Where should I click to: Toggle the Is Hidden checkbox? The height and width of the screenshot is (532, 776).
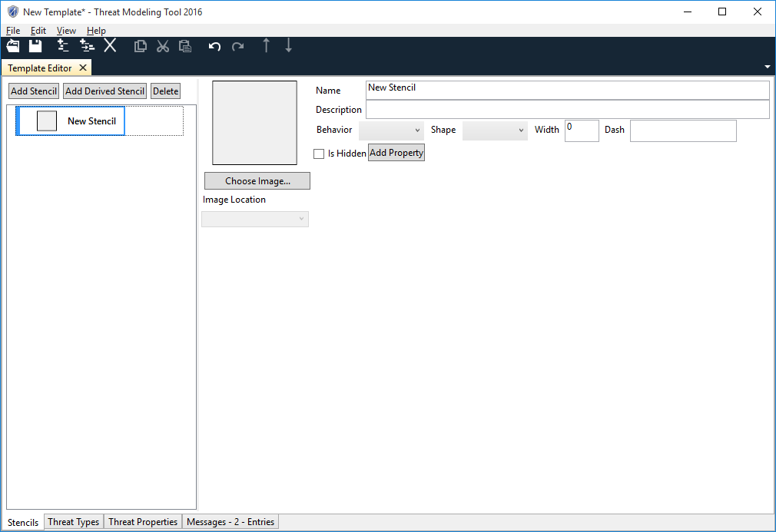[319, 154]
